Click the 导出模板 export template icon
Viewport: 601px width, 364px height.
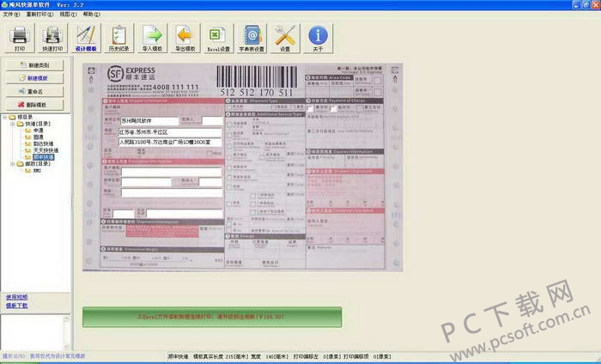(x=185, y=38)
